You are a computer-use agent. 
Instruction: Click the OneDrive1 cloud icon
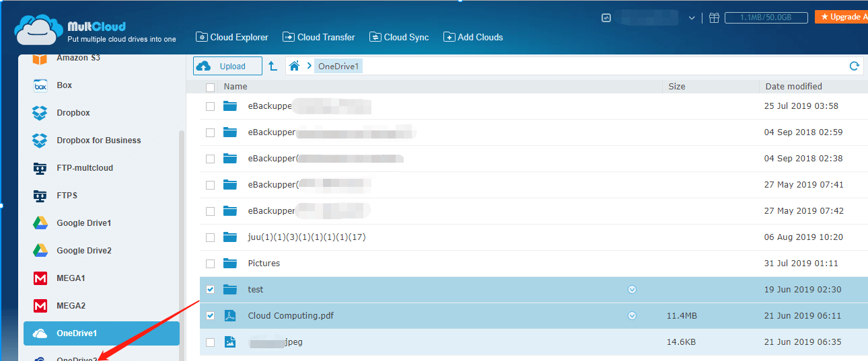coord(40,333)
